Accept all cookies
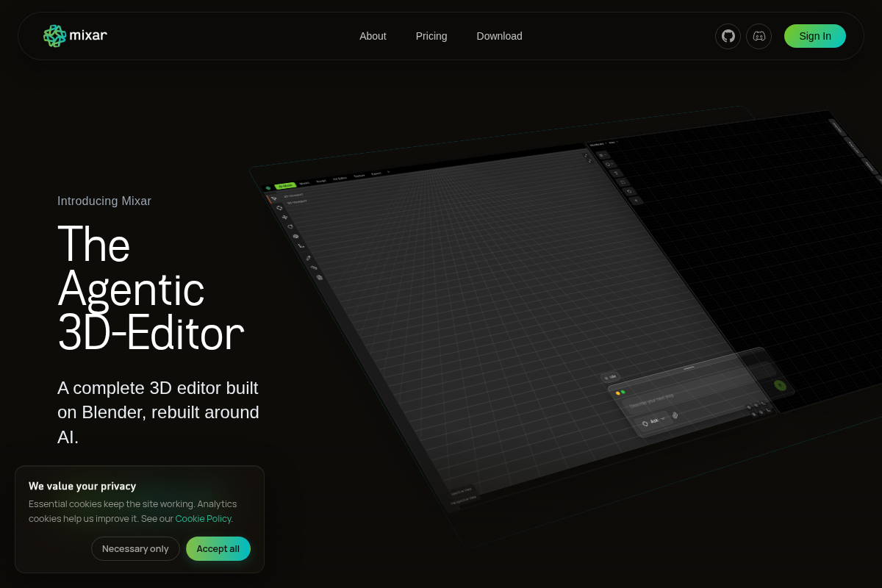The width and height of the screenshot is (882, 588). [218, 548]
